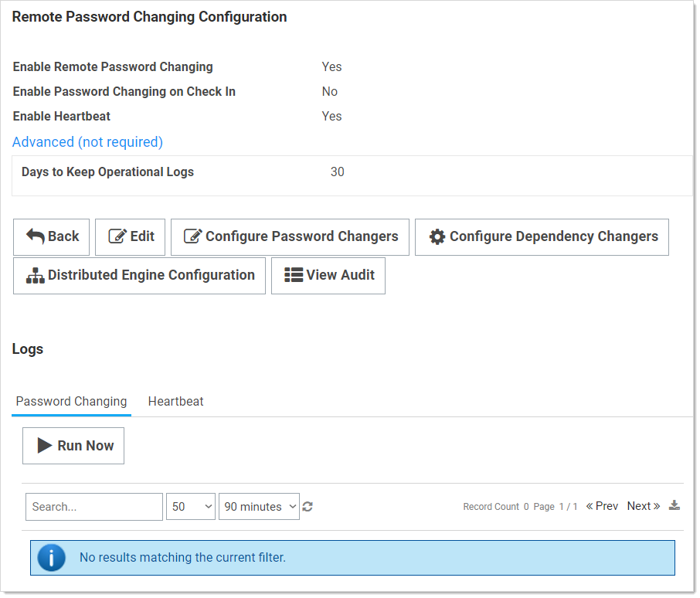This screenshot has height=598, width=700.
Task: Click the Edit pencil icon
Action: click(x=117, y=236)
